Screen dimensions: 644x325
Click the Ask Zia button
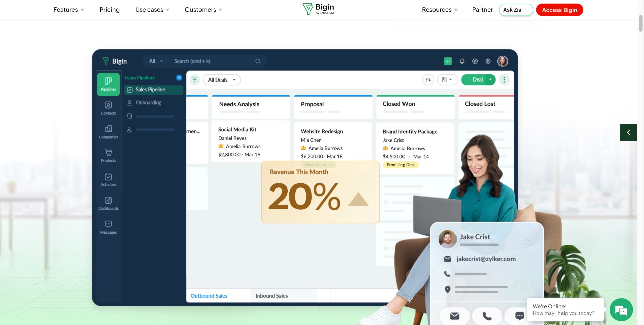click(516, 10)
